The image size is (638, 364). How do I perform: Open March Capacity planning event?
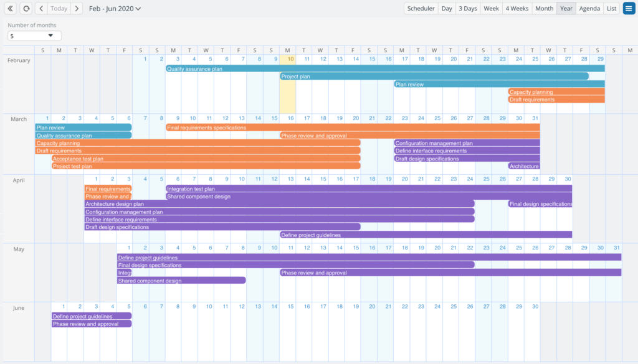point(198,143)
